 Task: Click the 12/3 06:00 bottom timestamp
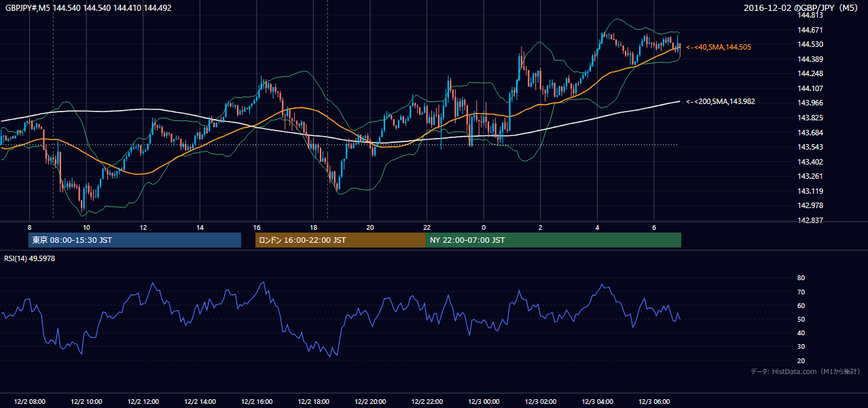click(x=654, y=401)
